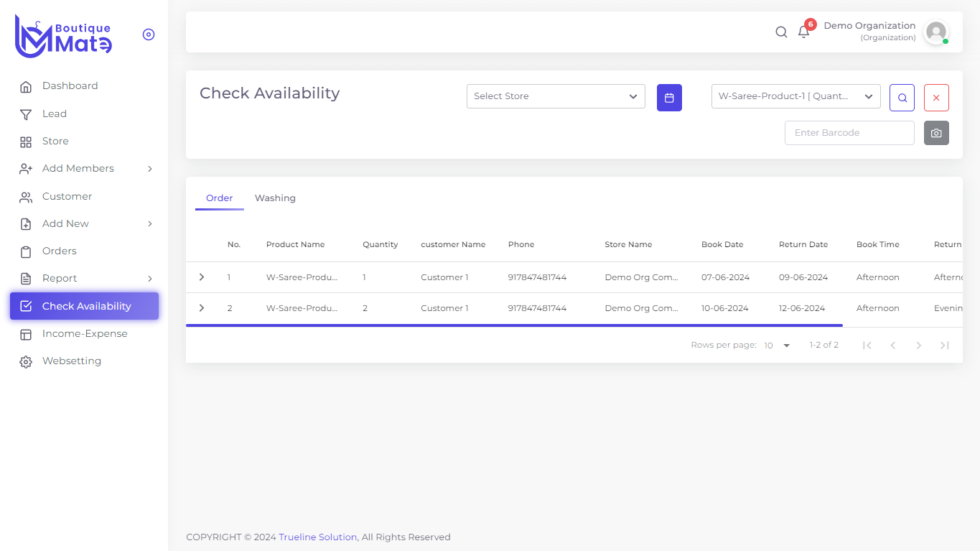Open the Customer page

(84, 196)
